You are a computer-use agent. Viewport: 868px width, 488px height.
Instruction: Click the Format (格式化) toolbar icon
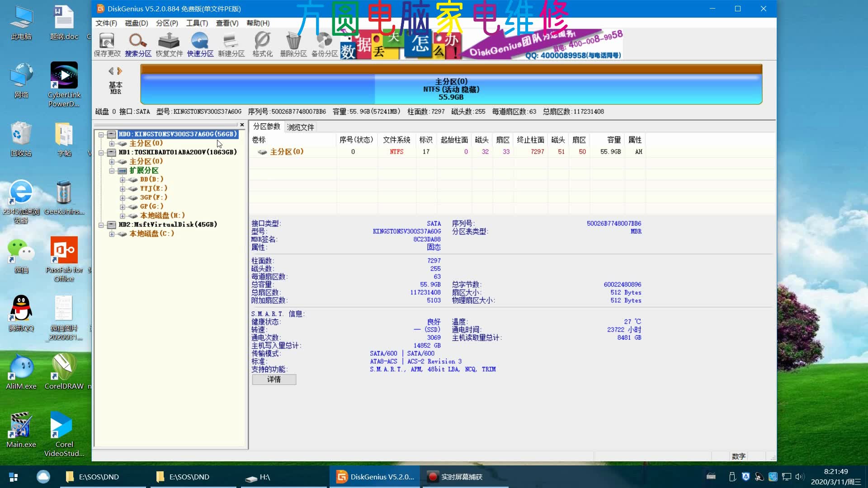[262, 45]
